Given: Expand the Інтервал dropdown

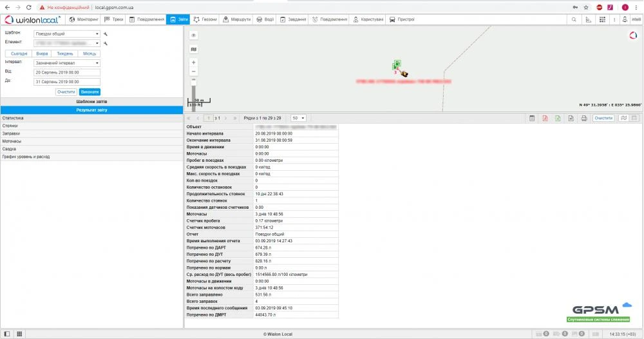Looking at the screenshot, I should [x=66, y=63].
